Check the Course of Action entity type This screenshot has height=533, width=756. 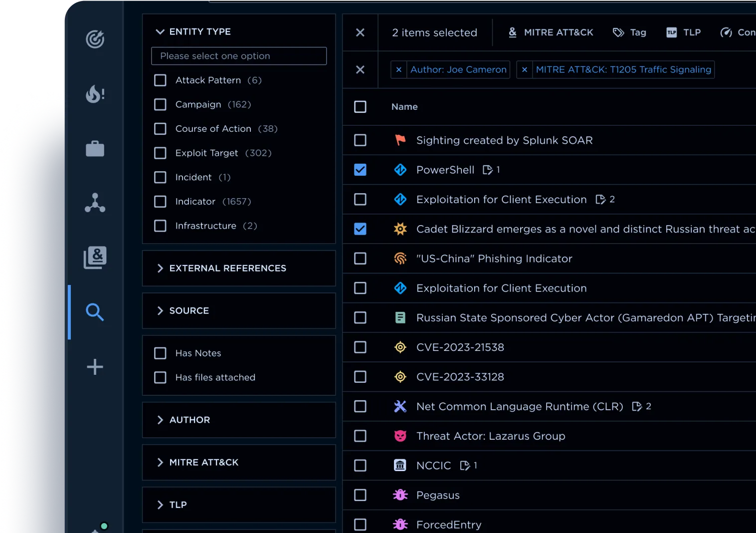click(x=160, y=129)
